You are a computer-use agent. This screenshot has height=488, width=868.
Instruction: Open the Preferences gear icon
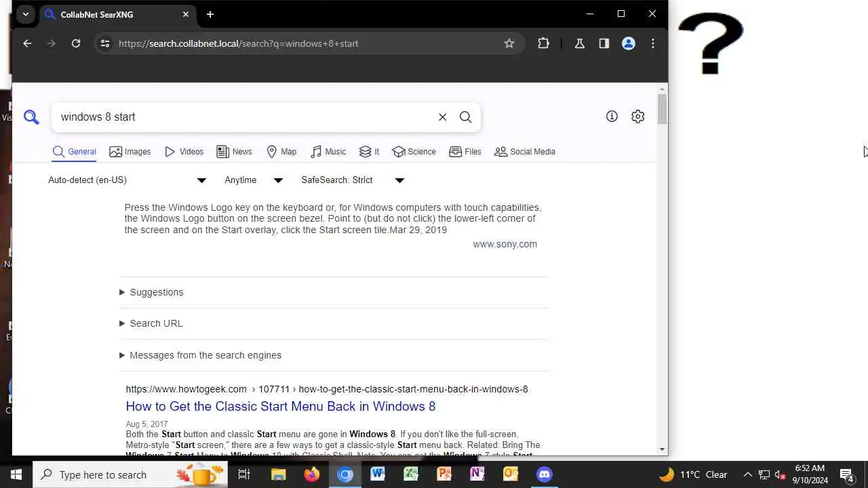coord(637,117)
